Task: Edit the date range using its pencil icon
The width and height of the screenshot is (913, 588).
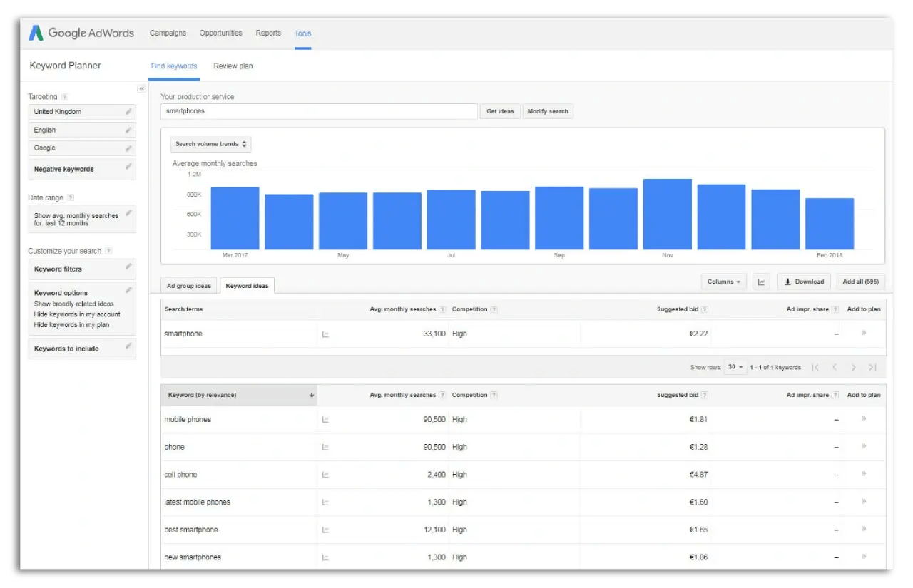Action: point(129,213)
